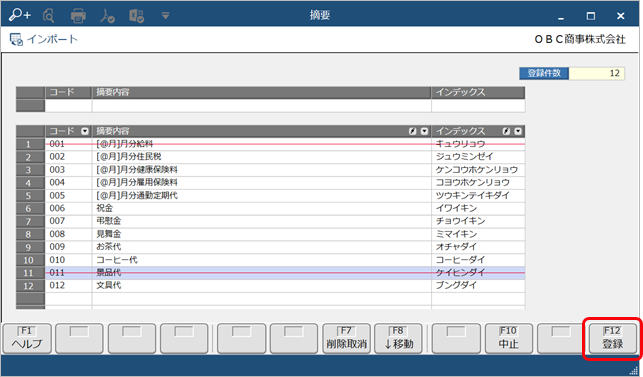Viewport: 643px width, 377px height.
Task: Click the インポート icon
Action: pyautogui.click(x=16, y=39)
